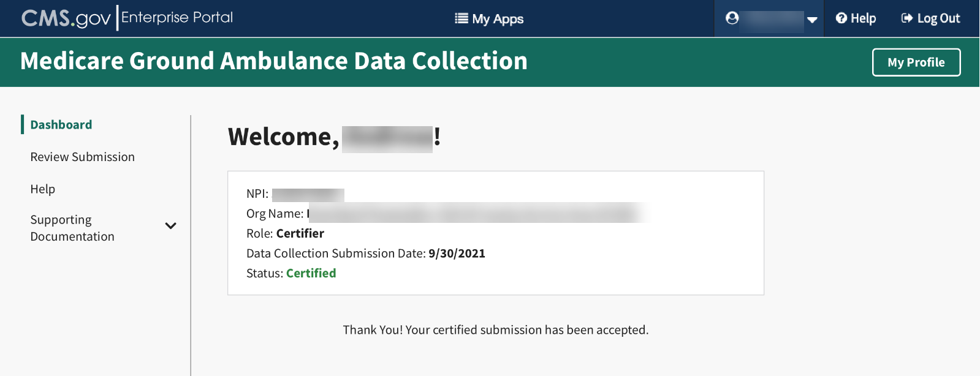Click the certified submission accepted message
This screenshot has width=980, height=376.
click(495, 330)
